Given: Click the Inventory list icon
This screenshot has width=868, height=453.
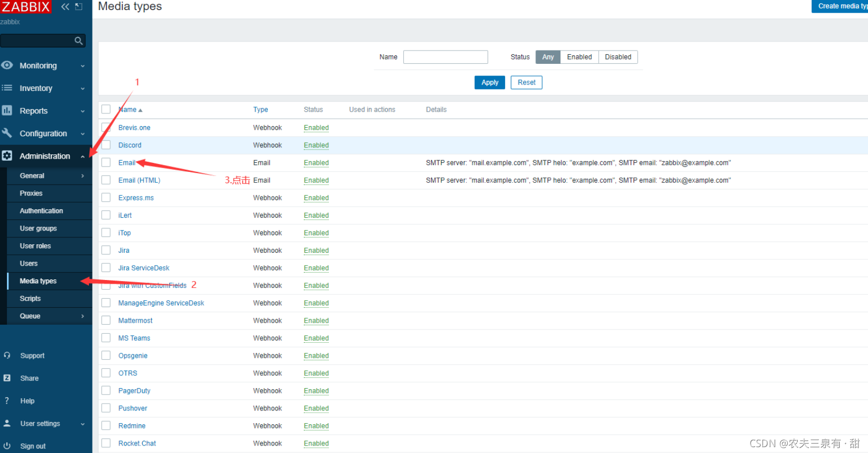Looking at the screenshot, I should (7, 88).
